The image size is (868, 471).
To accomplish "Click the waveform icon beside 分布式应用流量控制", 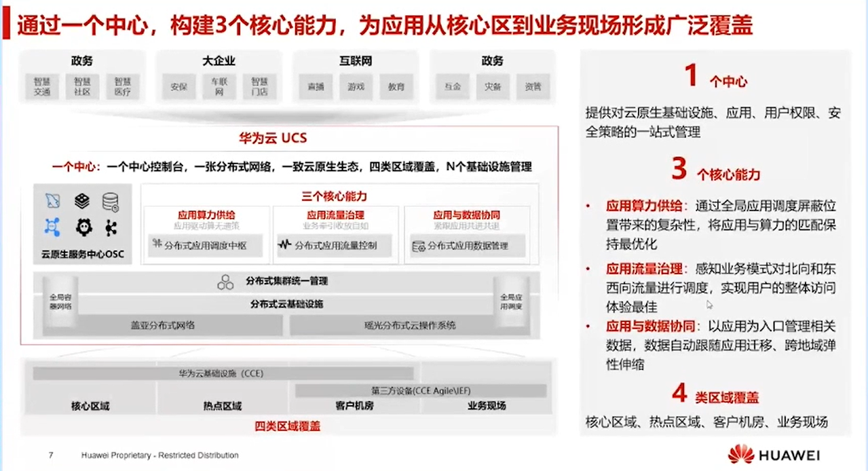I will (x=284, y=245).
